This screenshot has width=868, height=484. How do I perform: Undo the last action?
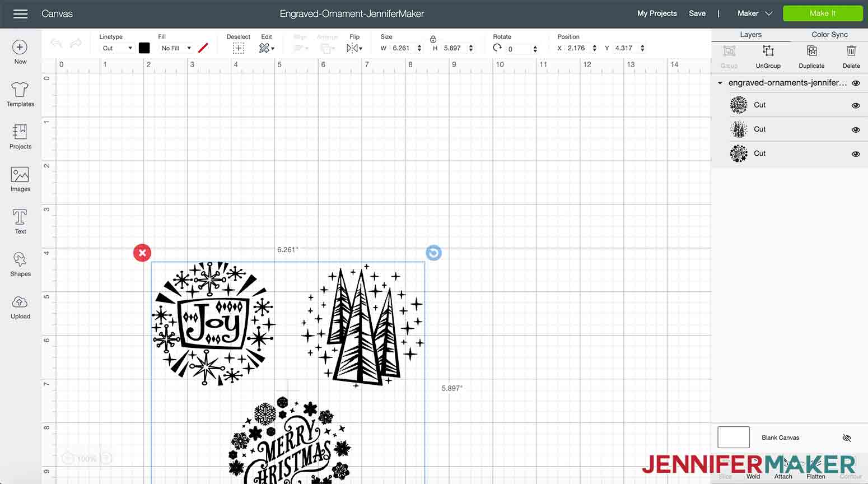[x=56, y=44]
